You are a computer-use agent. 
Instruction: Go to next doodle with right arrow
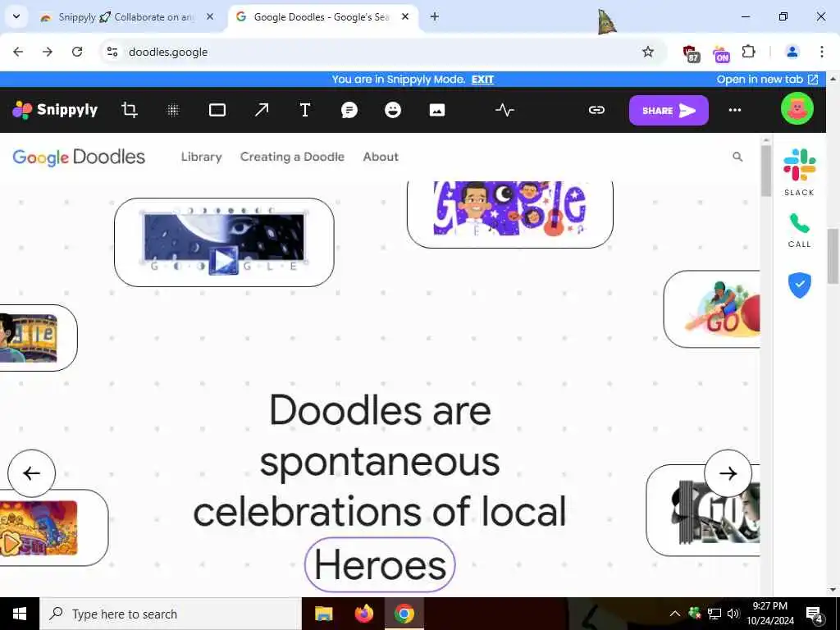[x=728, y=473]
